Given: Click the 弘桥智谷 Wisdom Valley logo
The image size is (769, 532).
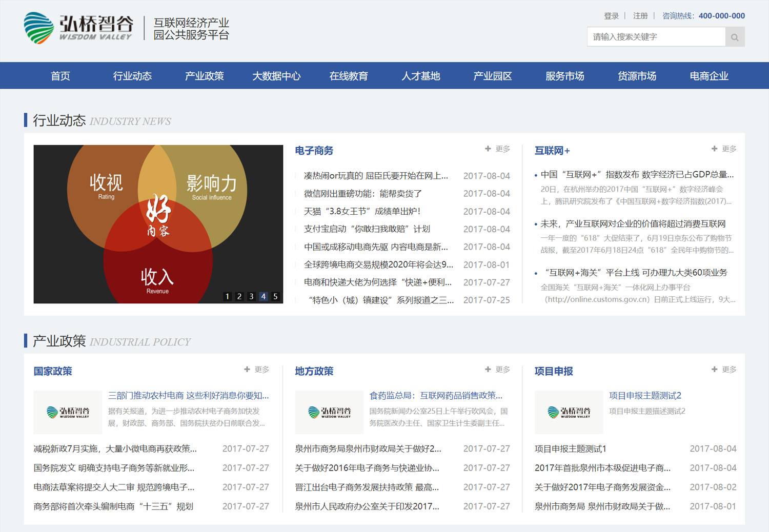Looking at the screenshot, I should (78, 28).
